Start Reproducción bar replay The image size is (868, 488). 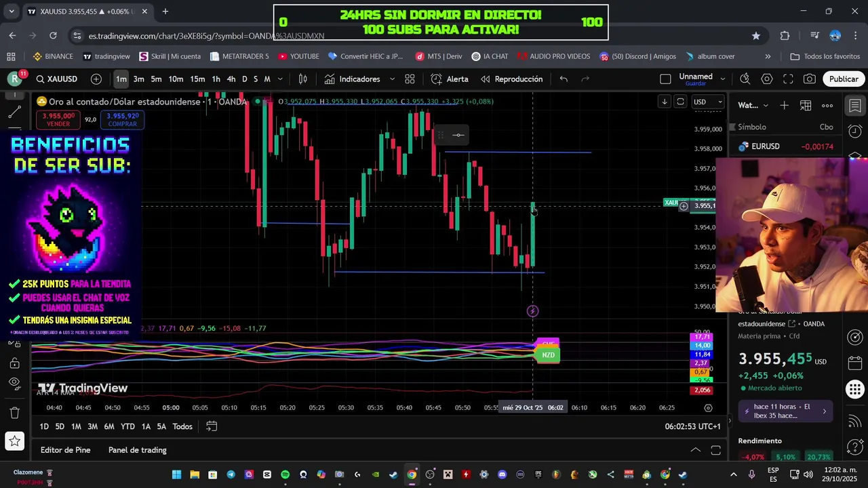[x=512, y=79]
